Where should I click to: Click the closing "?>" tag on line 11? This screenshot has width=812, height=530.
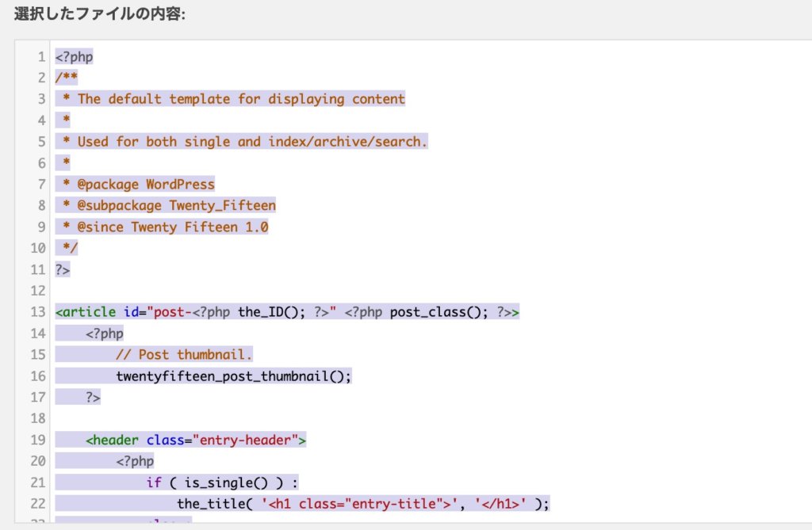tap(63, 270)
